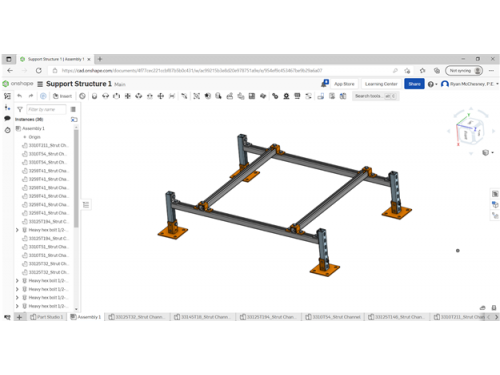The height and width of the screenshot is (375, 500).
Task: Open the Learning Center link
Action: 381,84
